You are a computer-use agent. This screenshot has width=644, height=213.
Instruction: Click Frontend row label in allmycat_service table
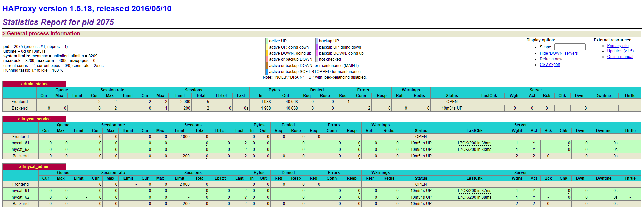pos(20,137)
